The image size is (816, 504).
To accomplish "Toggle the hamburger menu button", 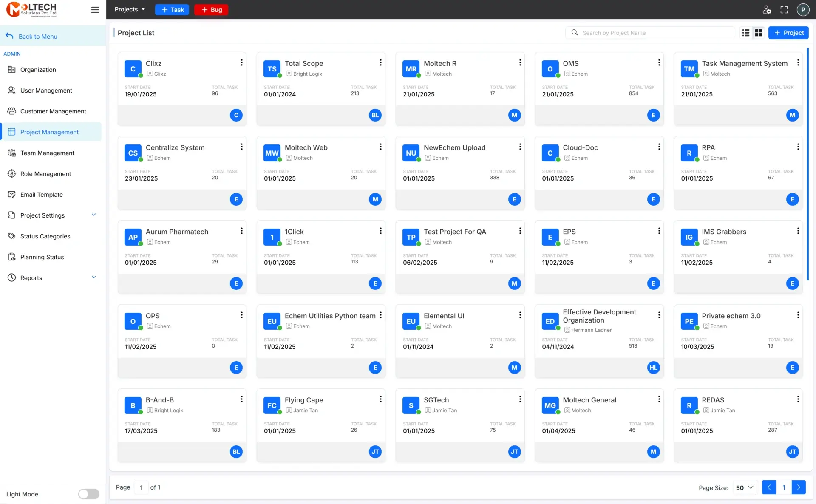I will point(95,9).
